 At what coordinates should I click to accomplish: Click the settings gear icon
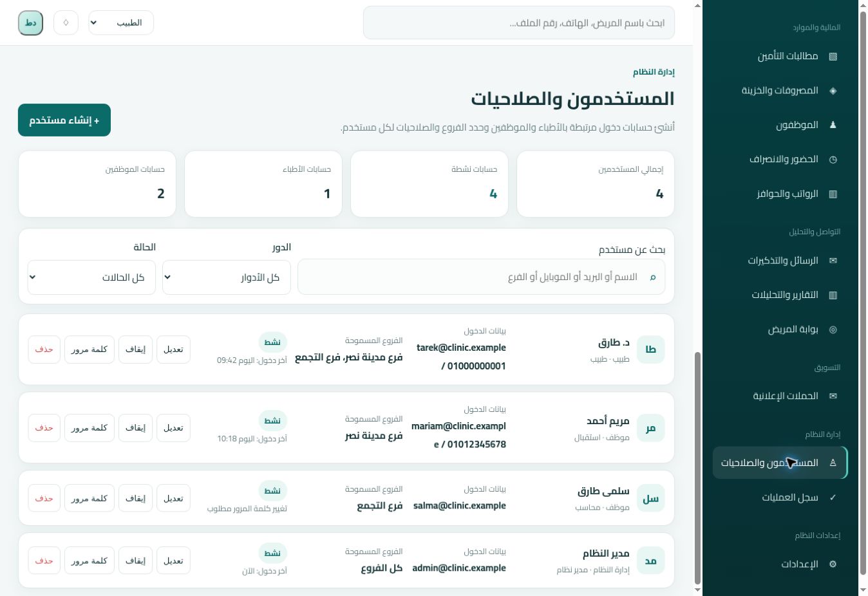point(833,564)
